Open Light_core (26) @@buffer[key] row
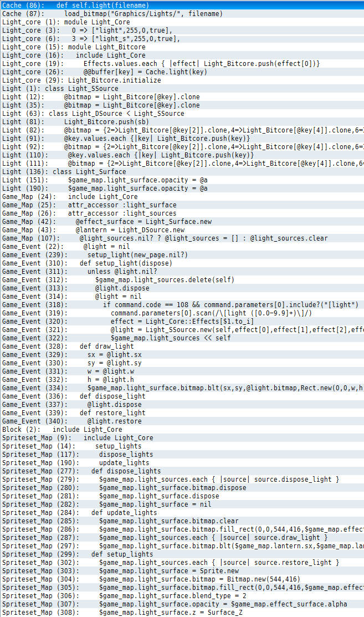364x617 pixels. coord(182,72)
